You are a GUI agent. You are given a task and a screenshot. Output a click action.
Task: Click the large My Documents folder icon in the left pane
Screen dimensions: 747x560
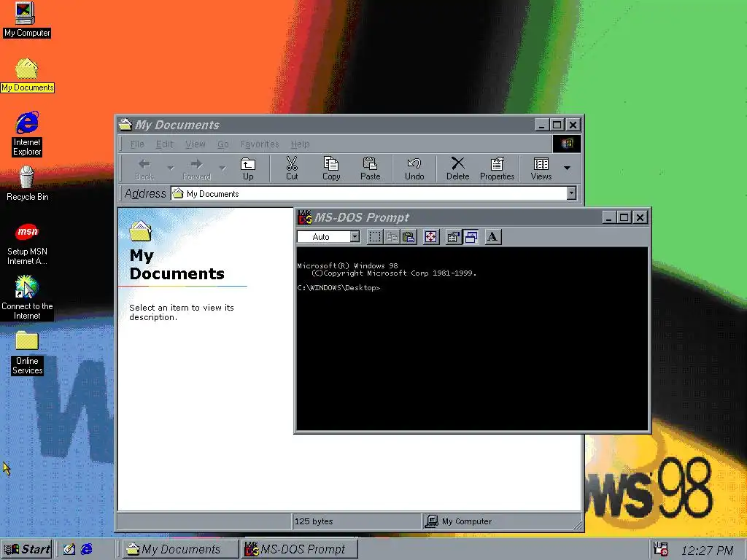141,231
